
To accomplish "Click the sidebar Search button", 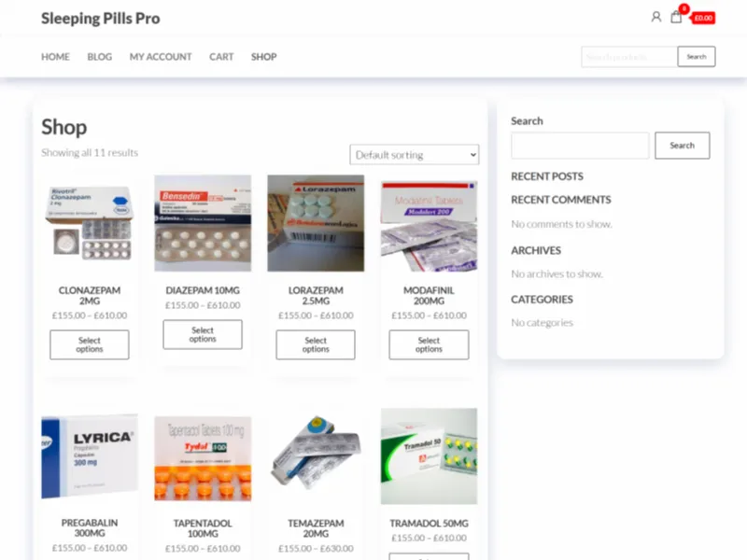I will click(x=682, y=145).
